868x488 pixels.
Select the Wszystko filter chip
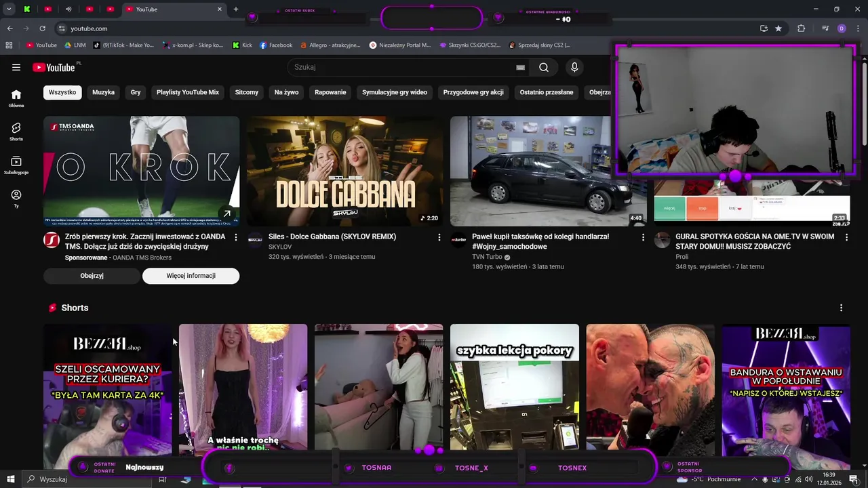(62, 92)
